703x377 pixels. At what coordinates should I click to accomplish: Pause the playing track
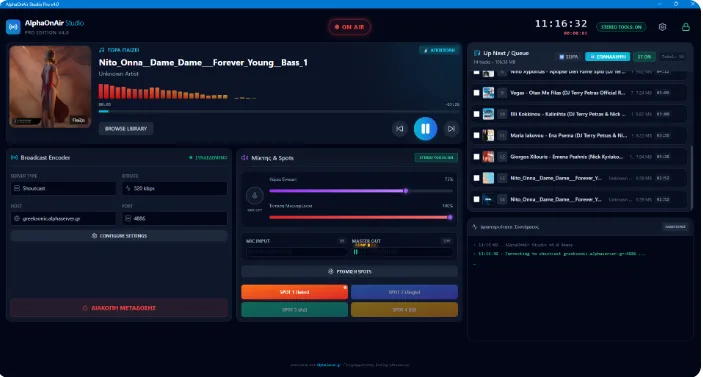(x=425, y=129)
